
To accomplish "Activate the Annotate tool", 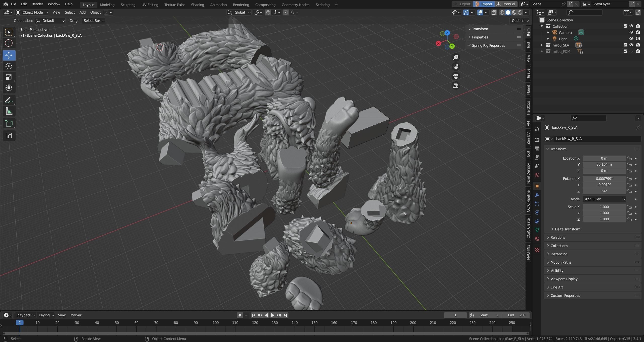I will [x=9, y=100].
